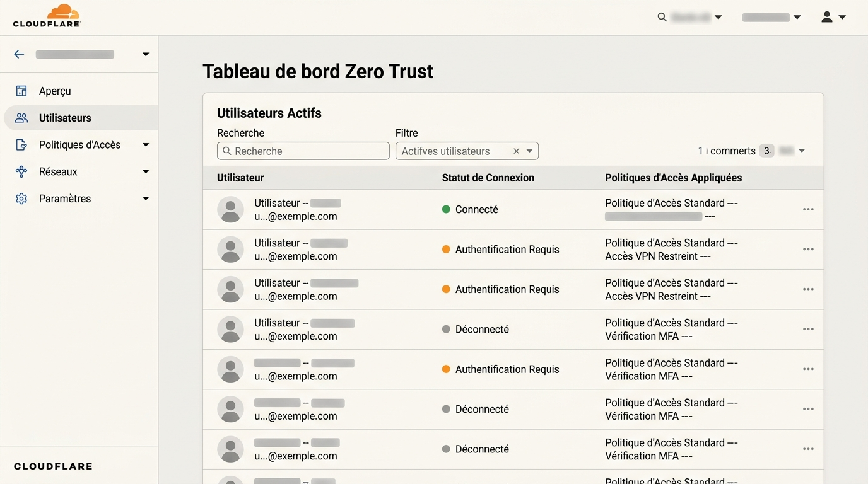This screenshot has width=868, height=484.
Task: Click the Connecté status text
Action: click(477, 209)
